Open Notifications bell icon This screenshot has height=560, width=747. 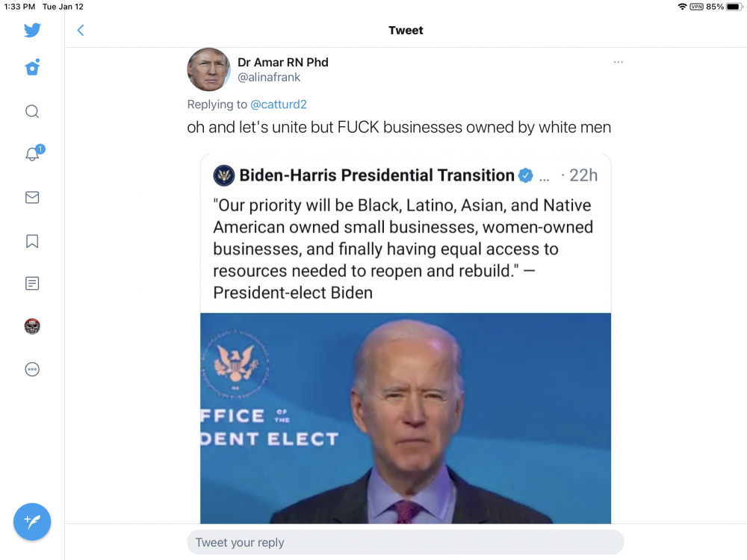click(34, 153)
